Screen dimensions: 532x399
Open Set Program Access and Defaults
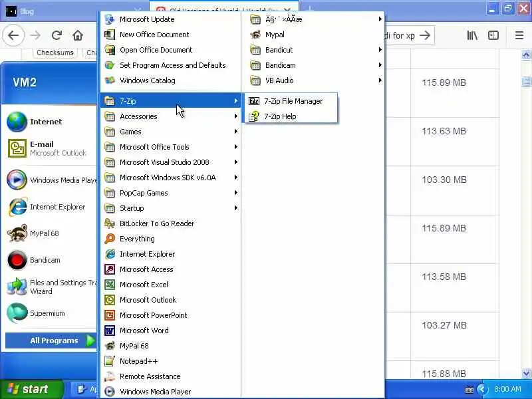point(171,65)
